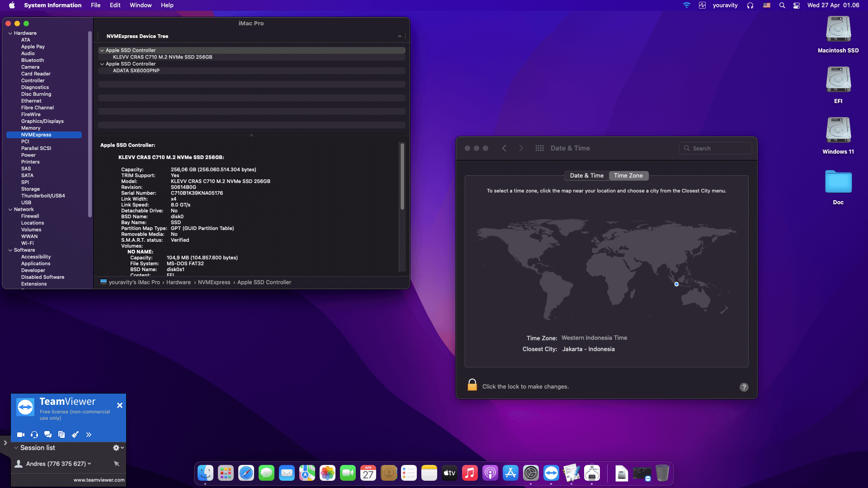Open Spotlight search in menu bar
Screen dimensions: 868x488
coord(782,5)
